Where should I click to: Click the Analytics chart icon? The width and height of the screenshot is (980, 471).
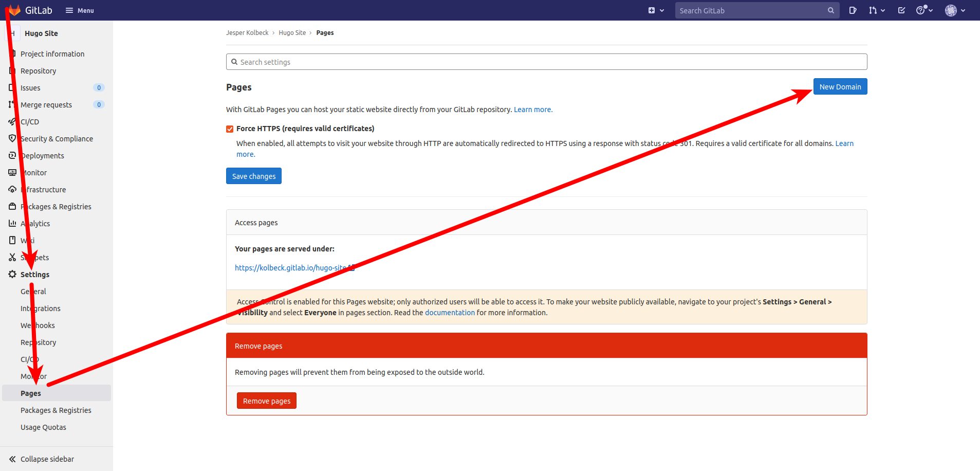pyautogui.click(x=12, y=224)
